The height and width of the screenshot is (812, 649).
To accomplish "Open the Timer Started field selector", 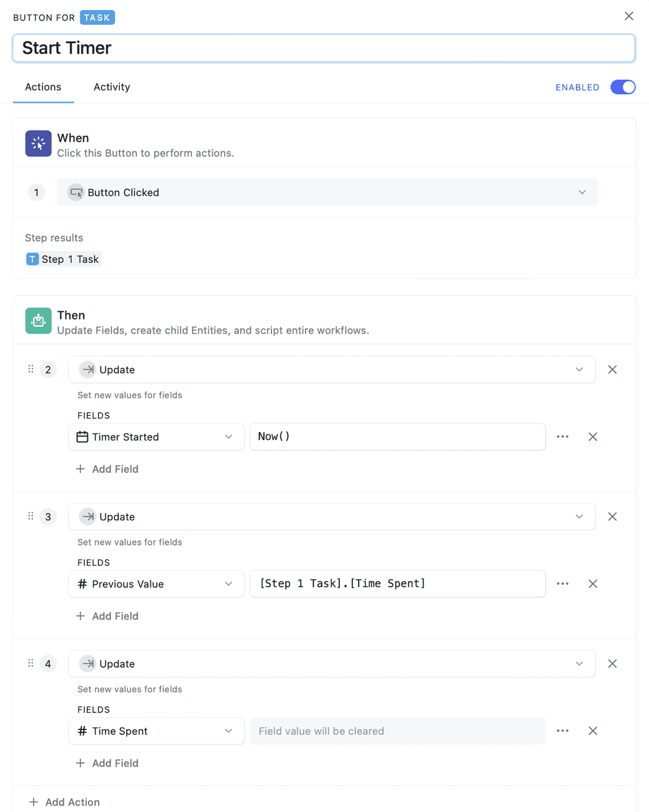I will (156, 437).
